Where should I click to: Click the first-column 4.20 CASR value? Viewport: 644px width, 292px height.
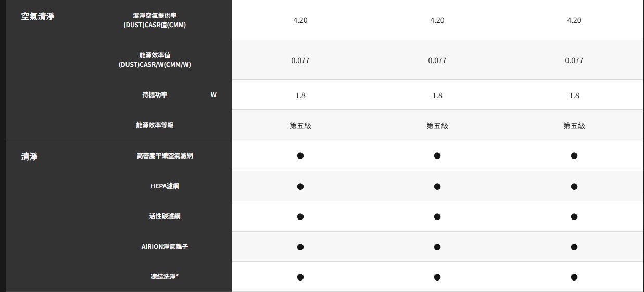pos(300,20)
